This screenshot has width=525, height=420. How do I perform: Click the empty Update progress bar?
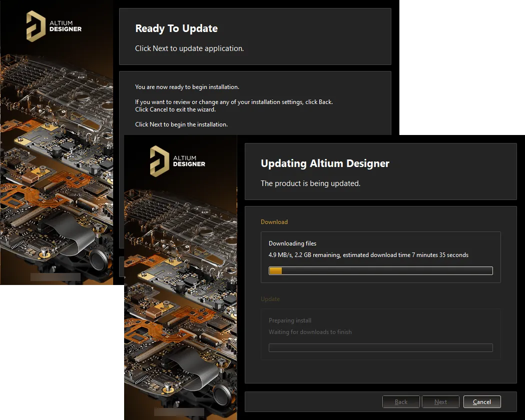[381, 347]
